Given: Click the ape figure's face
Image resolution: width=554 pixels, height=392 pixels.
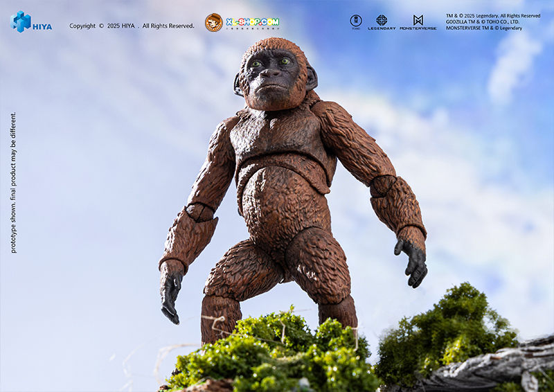Looking at the screenshot, I should (x=271, y=75).
